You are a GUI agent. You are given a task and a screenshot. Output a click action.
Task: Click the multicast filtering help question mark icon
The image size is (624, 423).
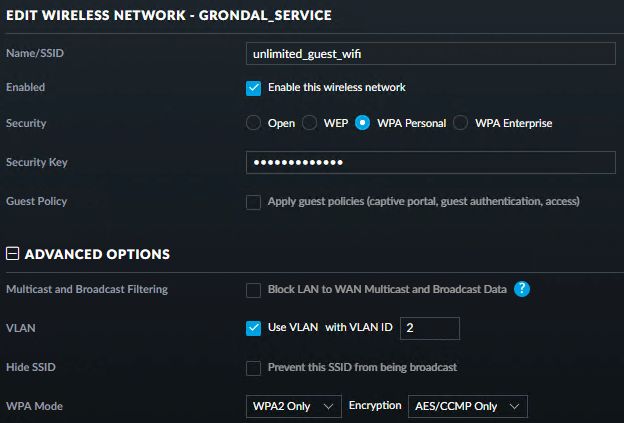[521, 290]
